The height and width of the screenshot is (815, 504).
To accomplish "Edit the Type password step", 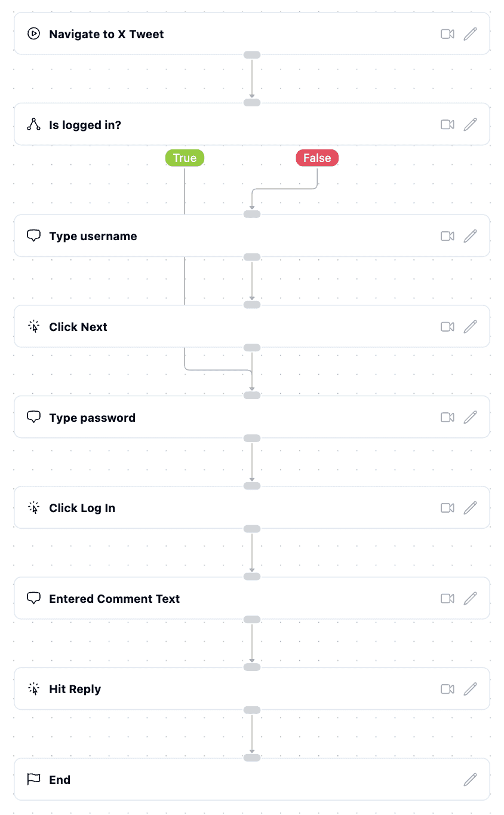I will (x=470, y=417).
